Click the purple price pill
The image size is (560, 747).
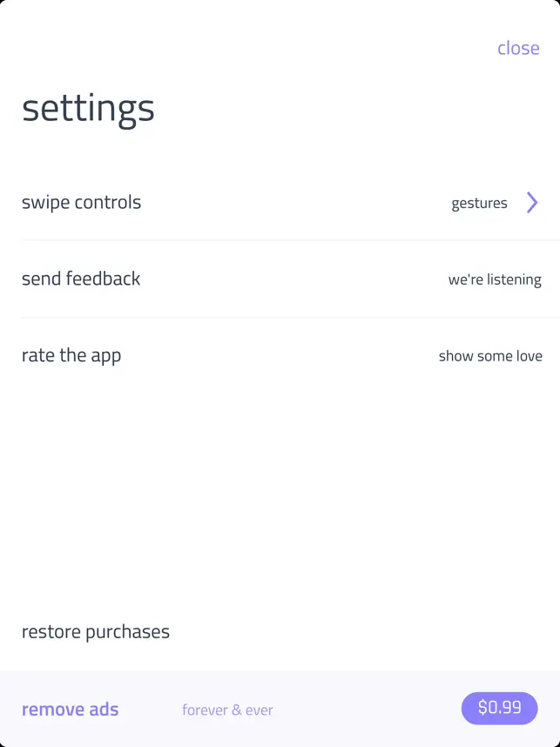[500, 708]
